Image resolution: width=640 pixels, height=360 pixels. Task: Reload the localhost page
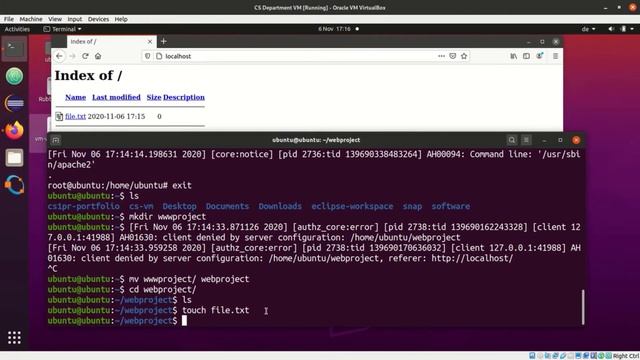[x=85, y=56]
